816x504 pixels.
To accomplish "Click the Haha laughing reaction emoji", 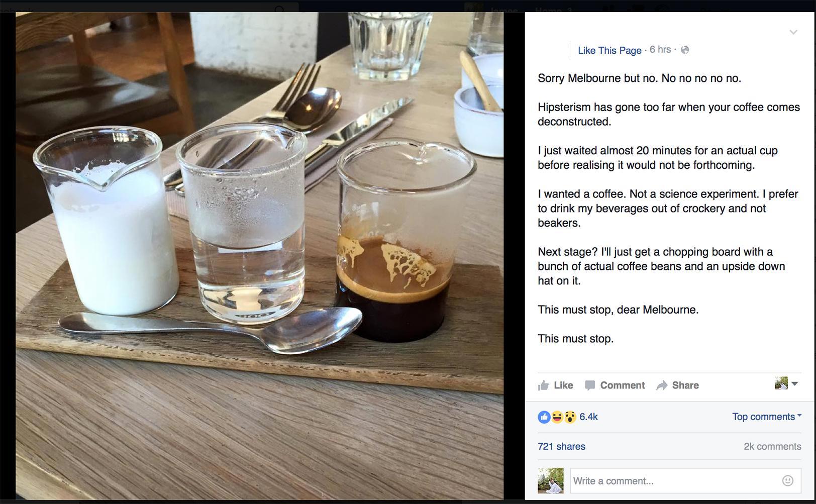I will (557, 417).
